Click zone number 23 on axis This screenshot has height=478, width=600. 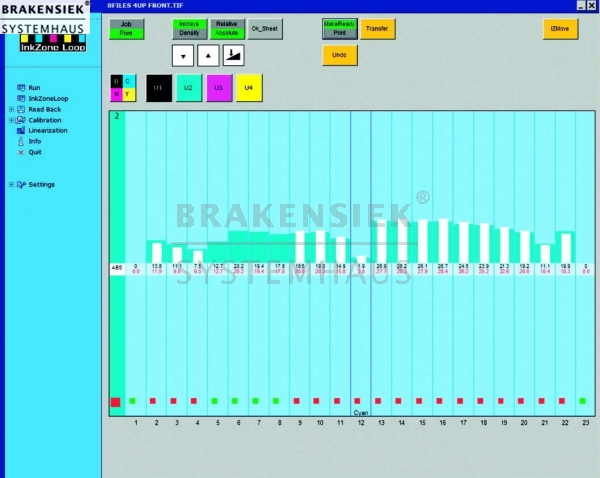point(585,423)
